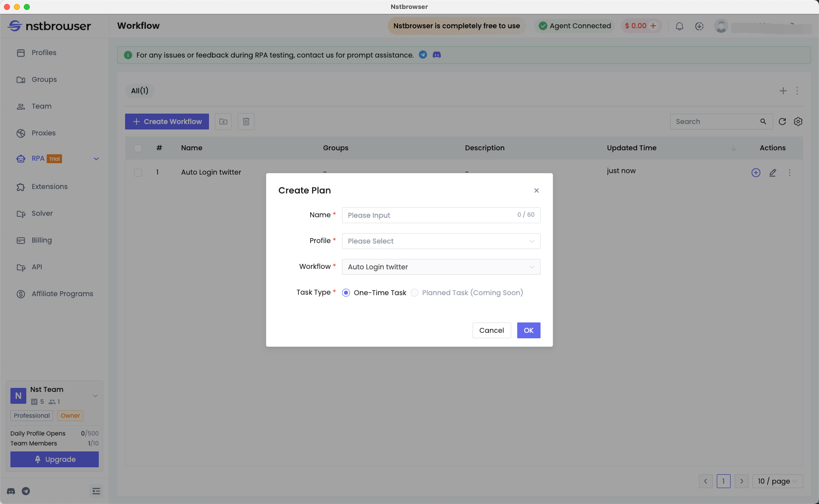This screenshot has height=504, width=819.
Task: Add a new workflow group with plus icon
Action: [x=783, y=91]
